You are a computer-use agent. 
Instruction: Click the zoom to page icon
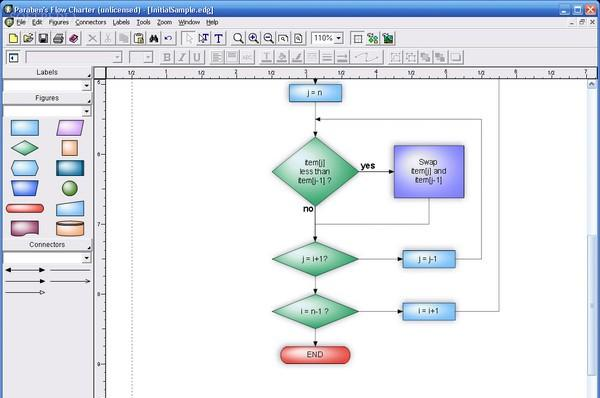[298, 38]
